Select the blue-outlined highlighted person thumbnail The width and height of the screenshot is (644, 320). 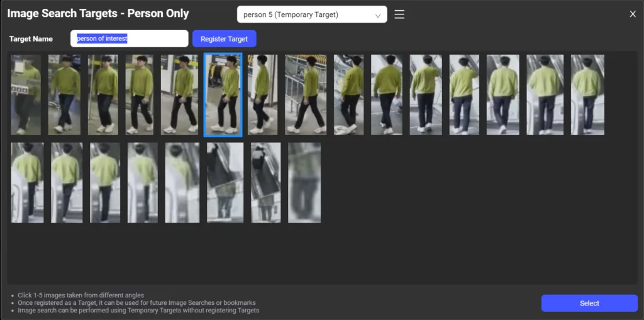pyautogui.click(x=223, y=94)
